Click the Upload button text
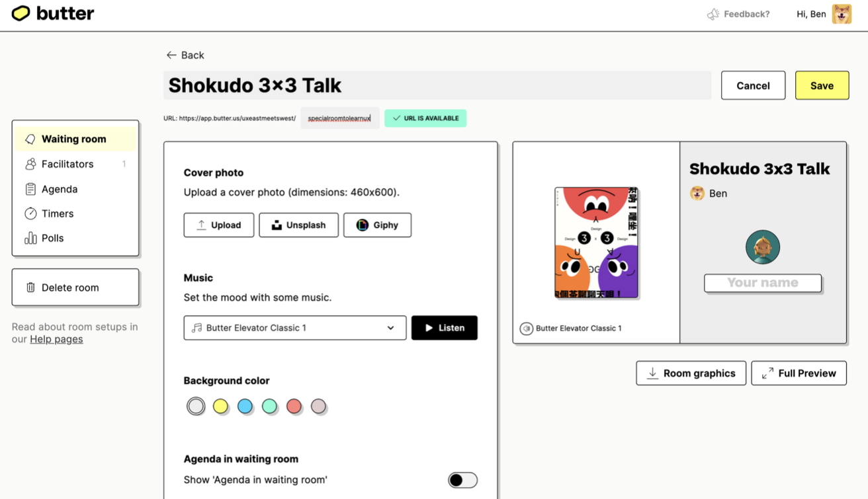This screenshot has height=499, width=868. (x=226, y=225)
